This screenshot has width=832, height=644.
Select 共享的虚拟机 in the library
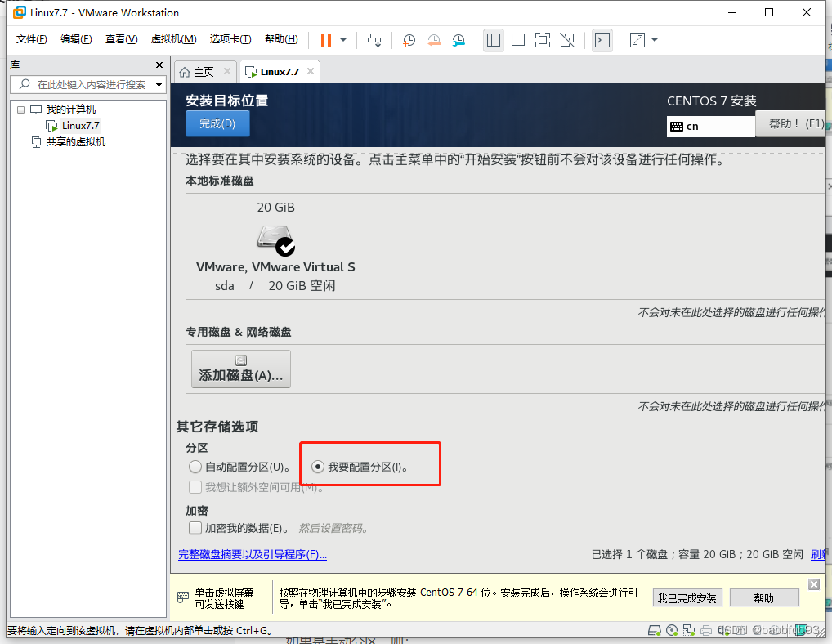[75, 141]
